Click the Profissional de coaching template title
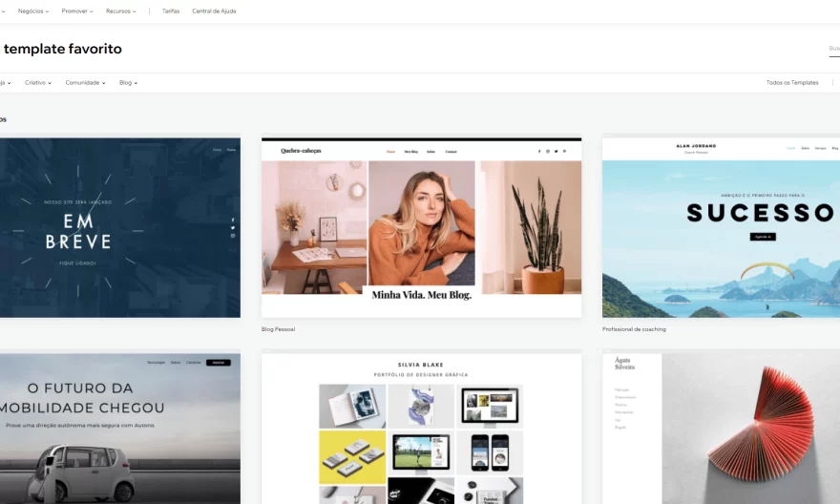 coord(634,329)
